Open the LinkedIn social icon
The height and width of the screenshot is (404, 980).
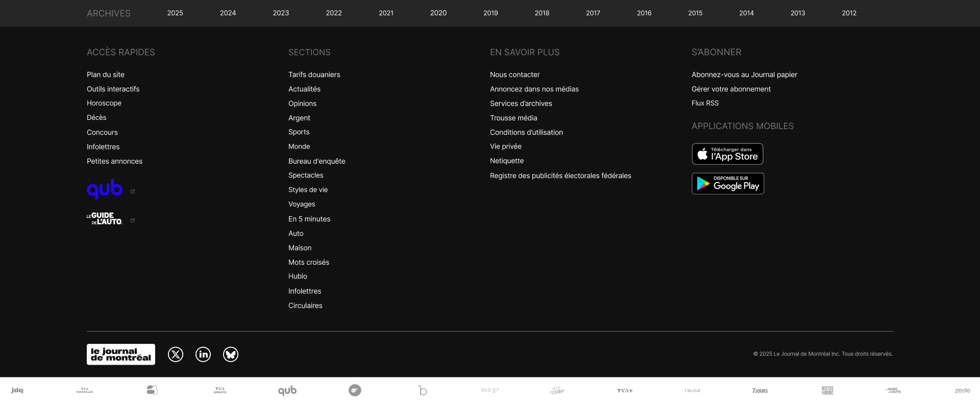point(203,355)
